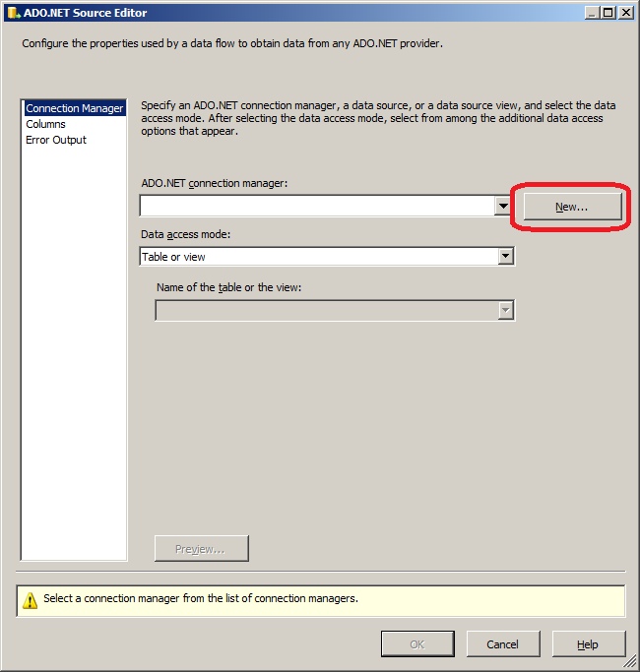Close the ADO.NET Source Editor dialog
Image resolution: width=640 pixels, height=672 pixels.
[625, 13]
